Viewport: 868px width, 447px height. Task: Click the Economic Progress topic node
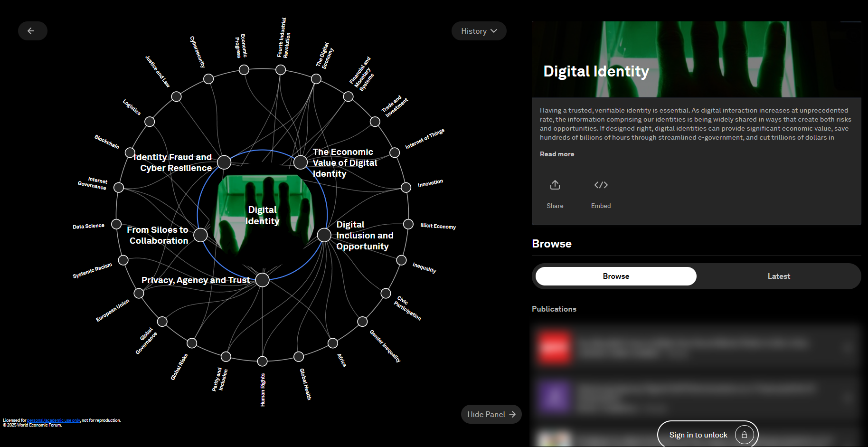click(x=244, y=70)
